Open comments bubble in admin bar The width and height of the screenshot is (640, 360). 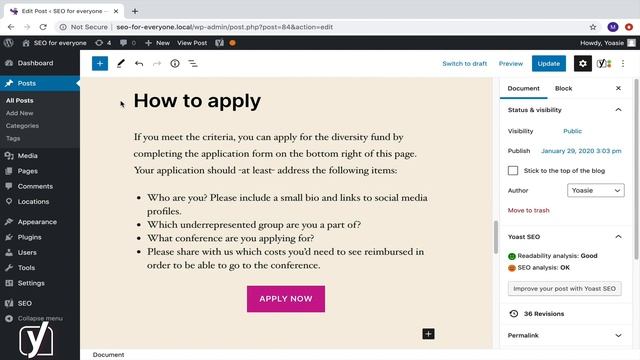[x=128, y=43]
